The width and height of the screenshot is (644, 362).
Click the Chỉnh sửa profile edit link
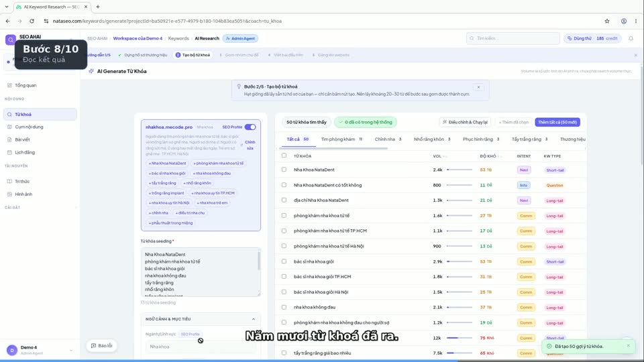(250, 145)
